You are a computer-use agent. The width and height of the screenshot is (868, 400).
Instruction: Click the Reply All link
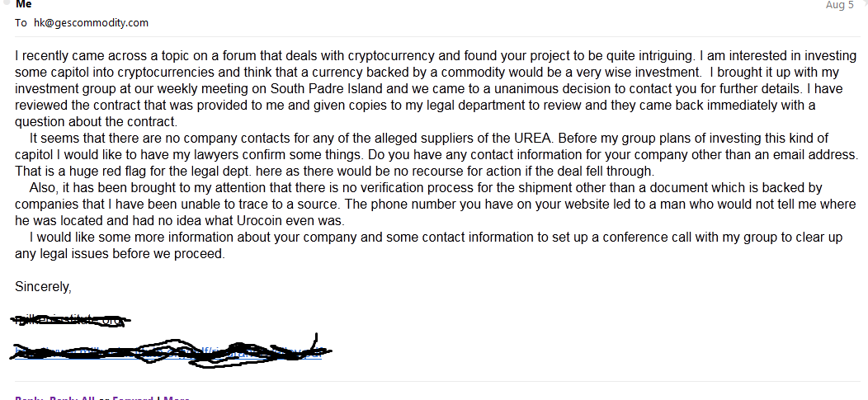click(73, 398)
